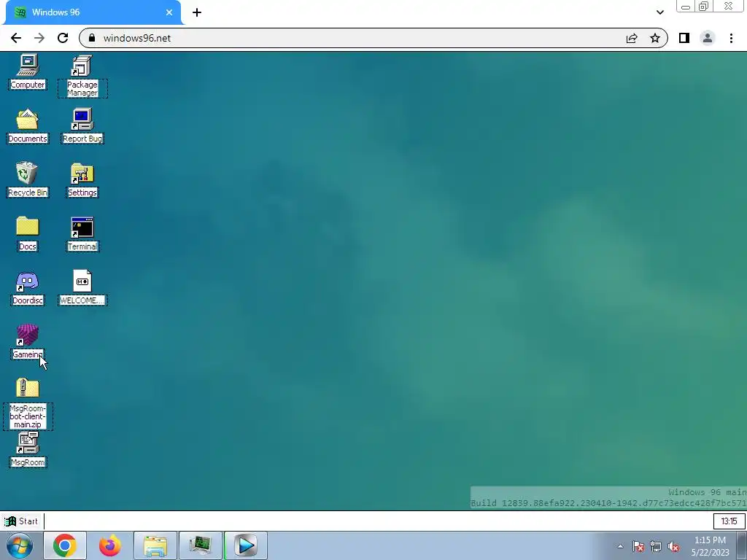Launch the Gameing shortcut icon

coord(28,342)
